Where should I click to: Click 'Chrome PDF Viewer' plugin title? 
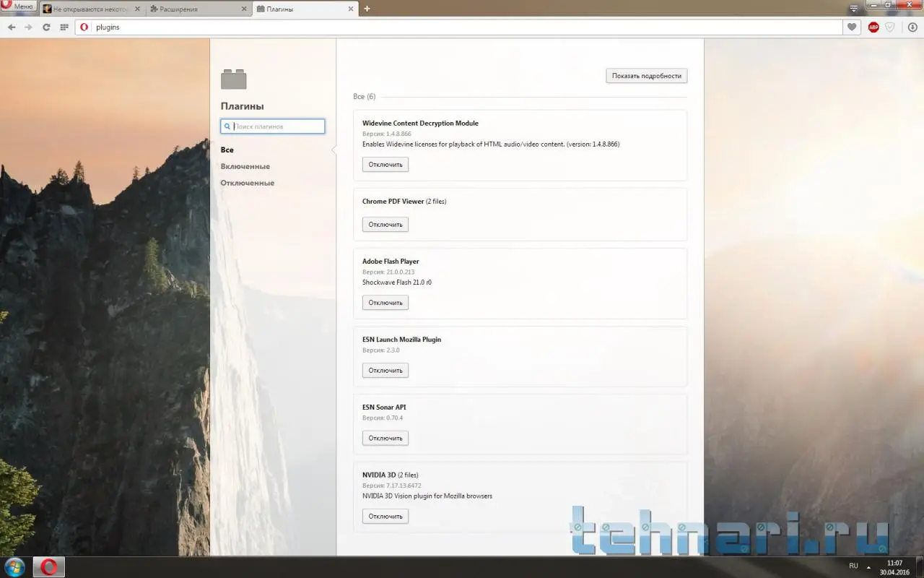pyautogui.click(x=393, y=202)
